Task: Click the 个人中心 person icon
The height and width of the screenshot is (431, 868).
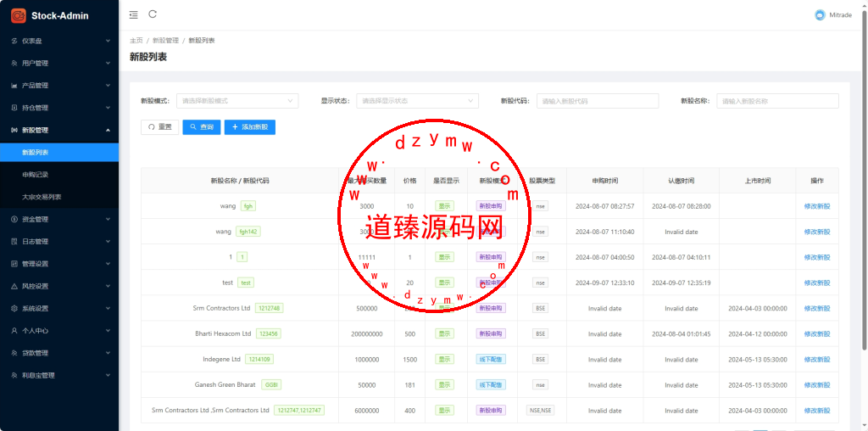Action: (14, 331)
